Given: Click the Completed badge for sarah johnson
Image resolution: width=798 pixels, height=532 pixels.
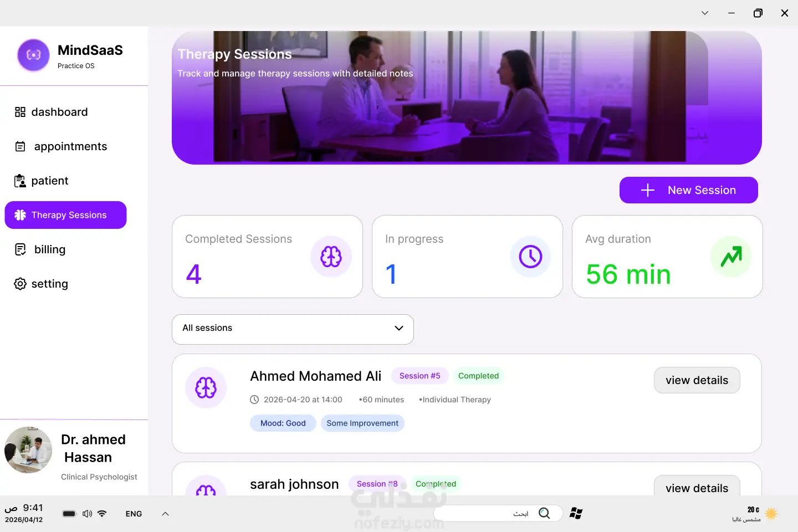Looking at the screenshot, I should (x=436, y=484).
